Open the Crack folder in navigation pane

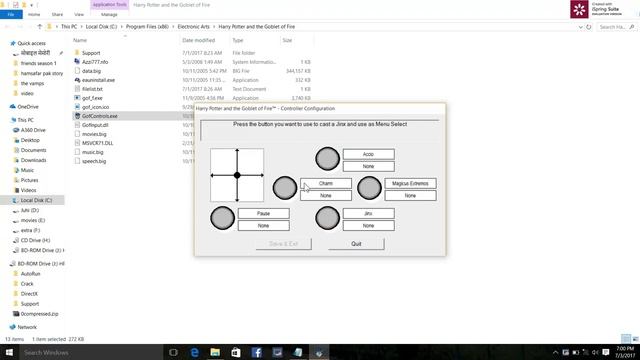pos(27,284)
